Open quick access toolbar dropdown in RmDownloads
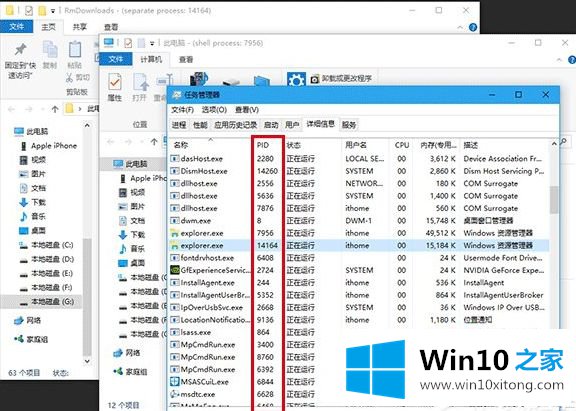Viewport: 576px width, 411px height. click(x=53, y=11)
